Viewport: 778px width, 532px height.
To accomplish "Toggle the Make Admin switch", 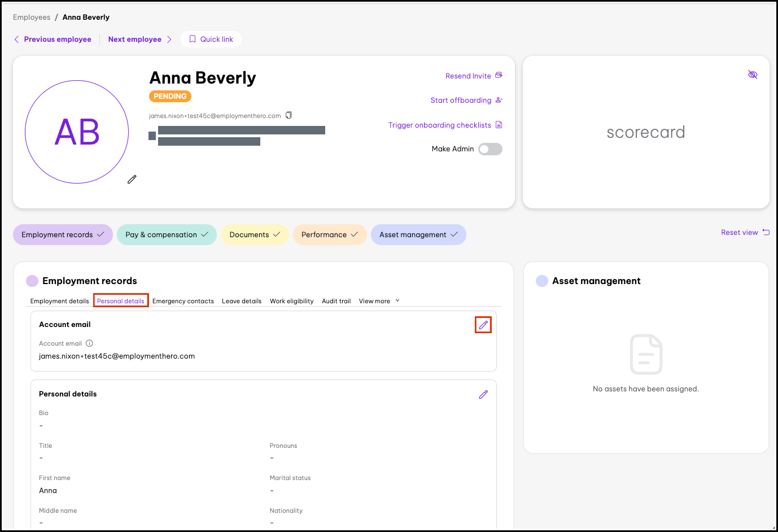I will tap(489, 149).
